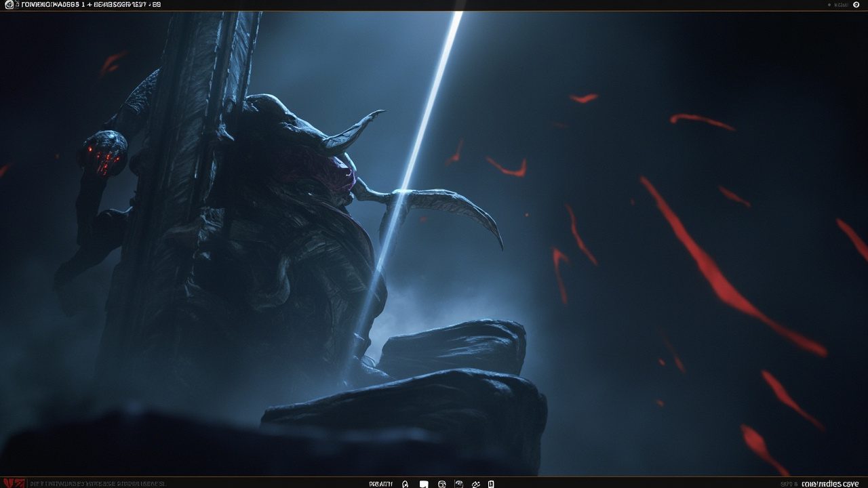Screen dimensions: 868x488
Task: Click the solid white square icon in bottom toolbar
Action: point(424,484)
